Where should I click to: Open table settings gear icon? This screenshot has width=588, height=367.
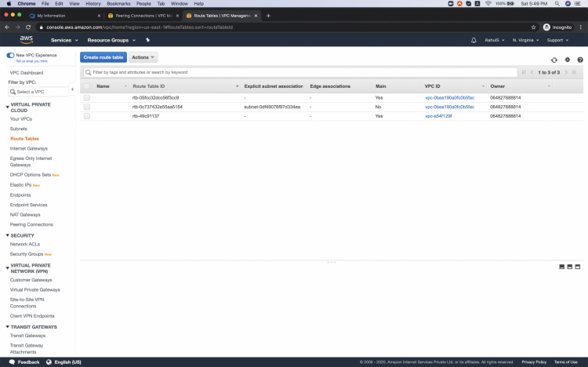(x=567, y=60)
